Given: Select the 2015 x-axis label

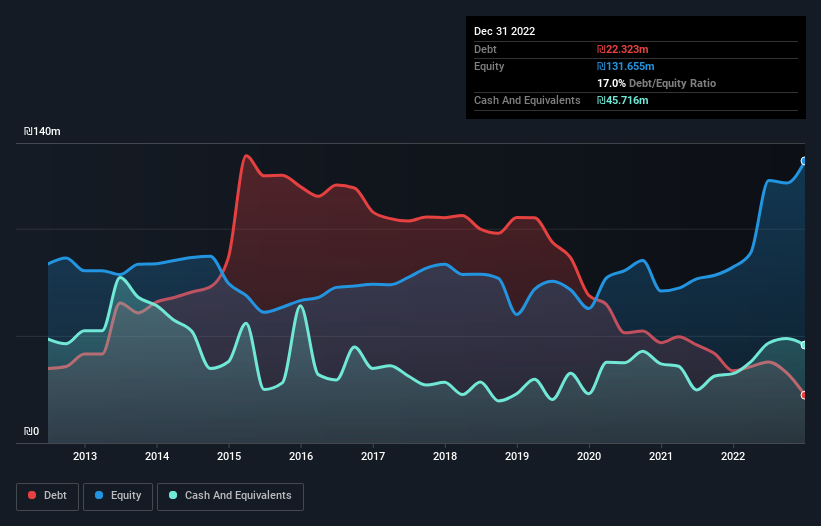Looking at the screenshot, I should [x=229, y=456].
